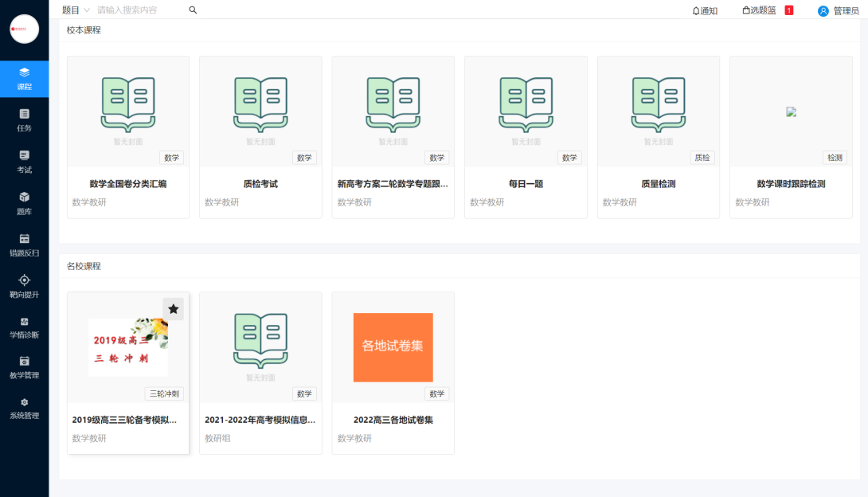Viewport: 868px width, 497px height.
Task: Click the 数学全国卷分类汇编 title
Action: click(128, 184)
